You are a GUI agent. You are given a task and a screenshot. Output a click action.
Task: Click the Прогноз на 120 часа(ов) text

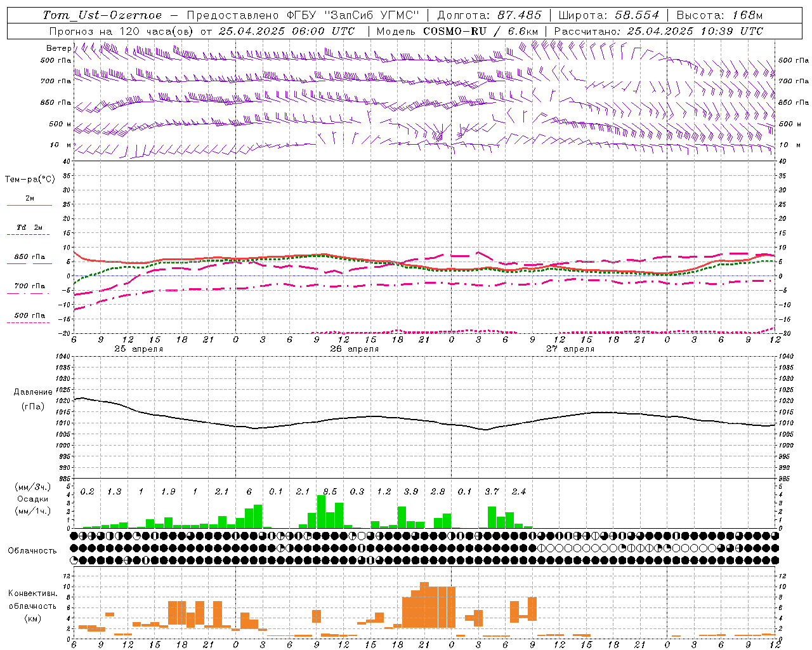click(x=122, y=31)
